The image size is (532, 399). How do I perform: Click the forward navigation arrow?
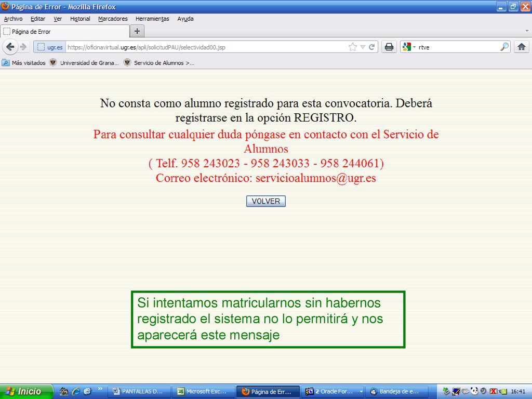[x=23, y=47]
